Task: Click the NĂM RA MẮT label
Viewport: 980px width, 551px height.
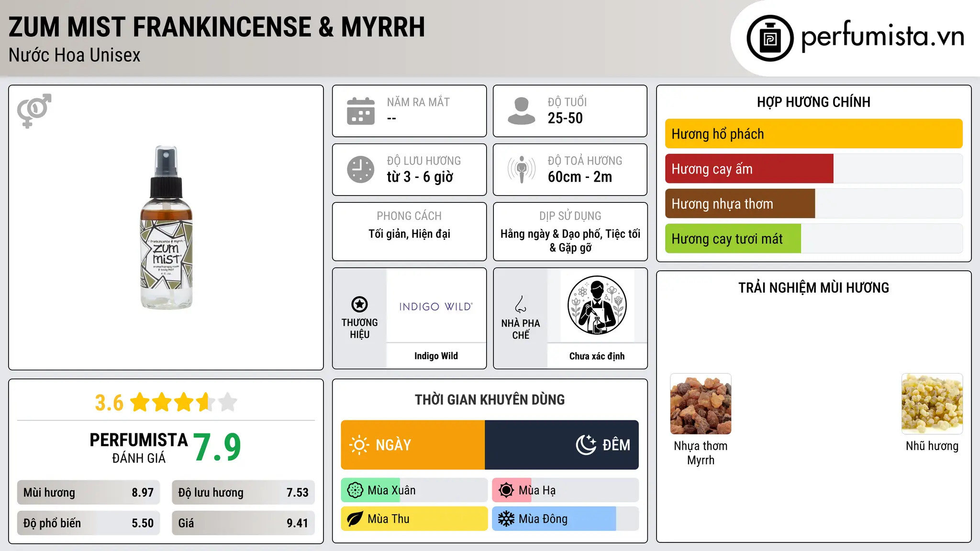Action: (x=418, y=102)
